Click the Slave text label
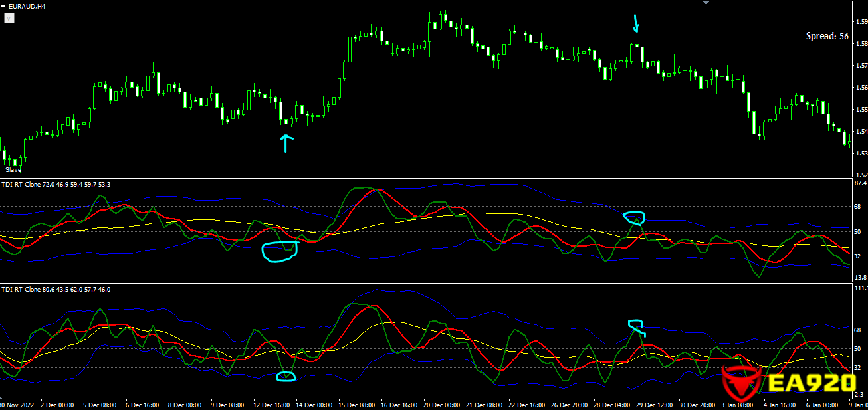Viewport: 868px width, 410px height. (x=13, y=170)
